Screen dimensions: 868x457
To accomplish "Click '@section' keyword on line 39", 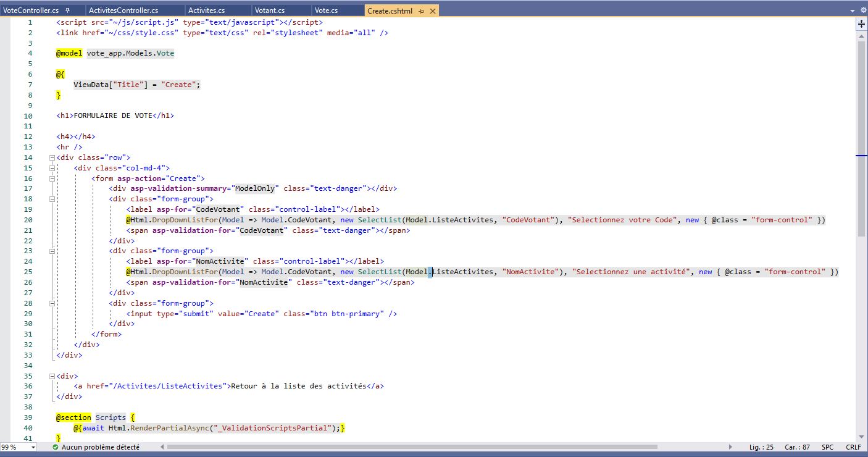I will pos(73,417).
